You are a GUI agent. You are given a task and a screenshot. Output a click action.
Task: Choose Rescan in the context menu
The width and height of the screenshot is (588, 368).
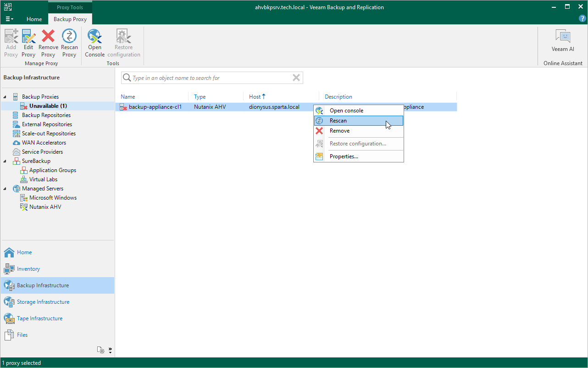tap(359, 121)
